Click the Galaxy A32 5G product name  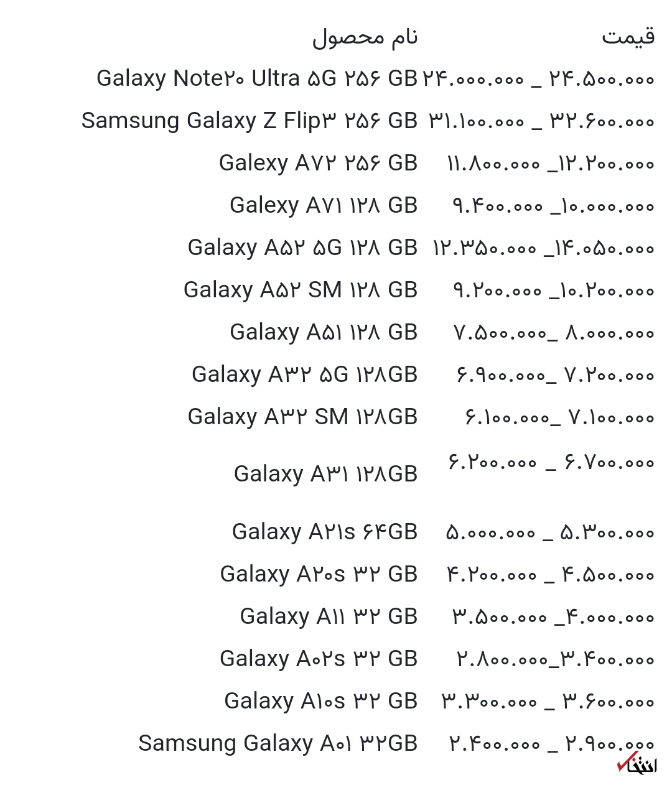[304, 374]
